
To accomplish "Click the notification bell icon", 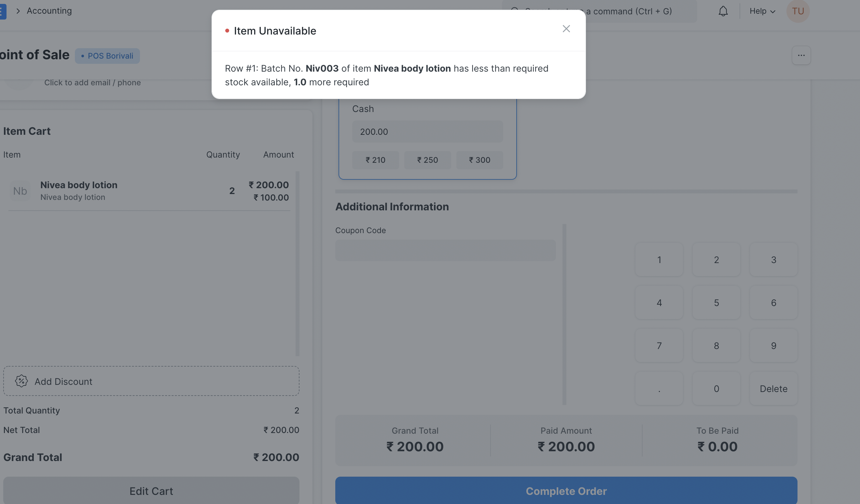I will 723,11.
